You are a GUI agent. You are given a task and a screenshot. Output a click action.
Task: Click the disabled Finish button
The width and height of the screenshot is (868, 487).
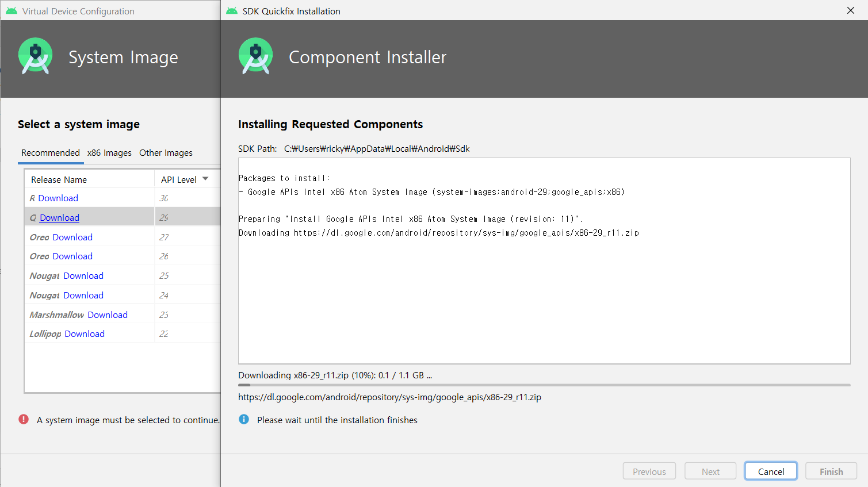point(831,471)
